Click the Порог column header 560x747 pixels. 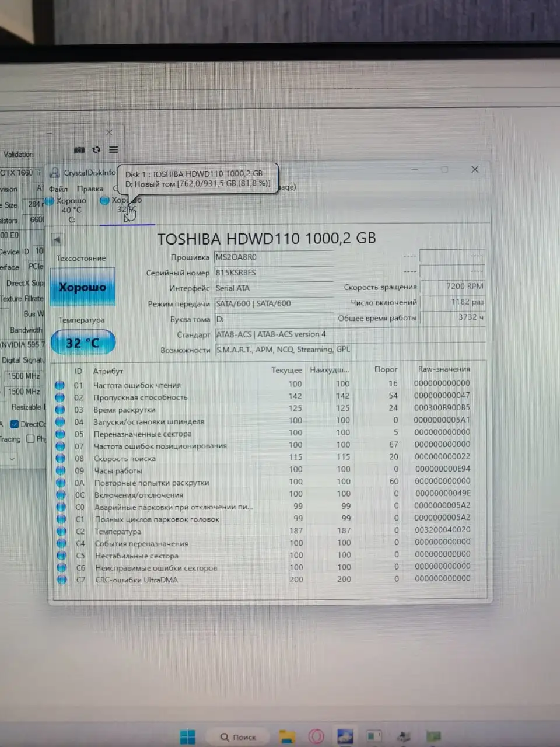(x=386, y=369)
